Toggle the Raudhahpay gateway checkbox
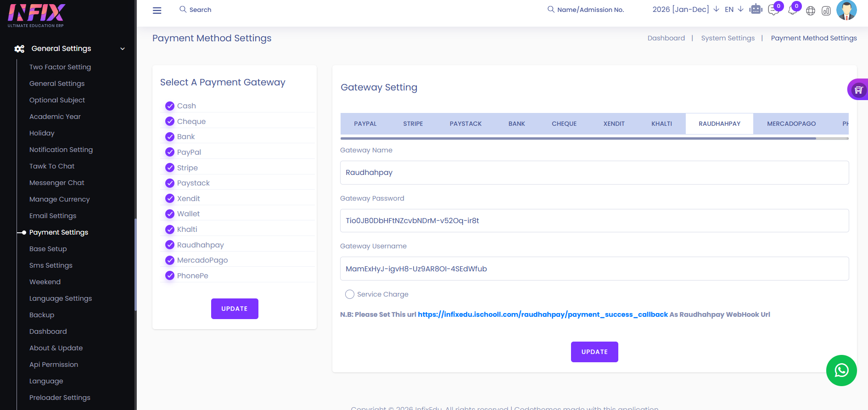The height and width of the screenshot is (410, 868). (x=170, y=245)
